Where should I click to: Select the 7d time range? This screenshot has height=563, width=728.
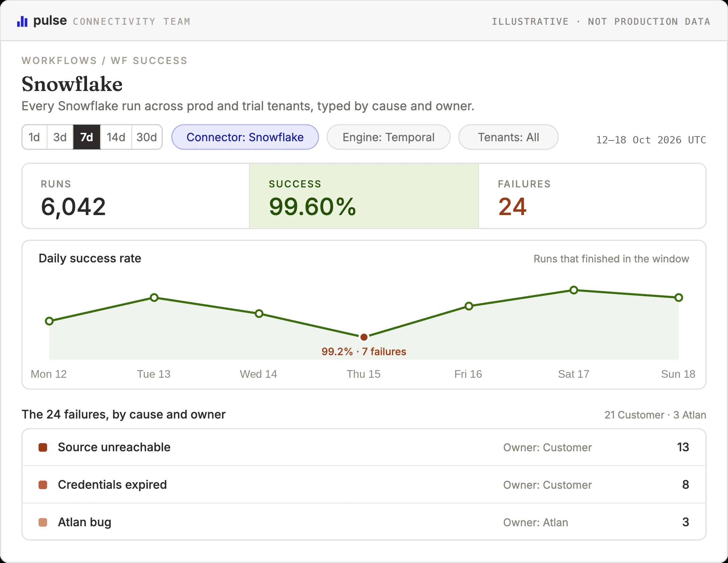click(87, 137)
